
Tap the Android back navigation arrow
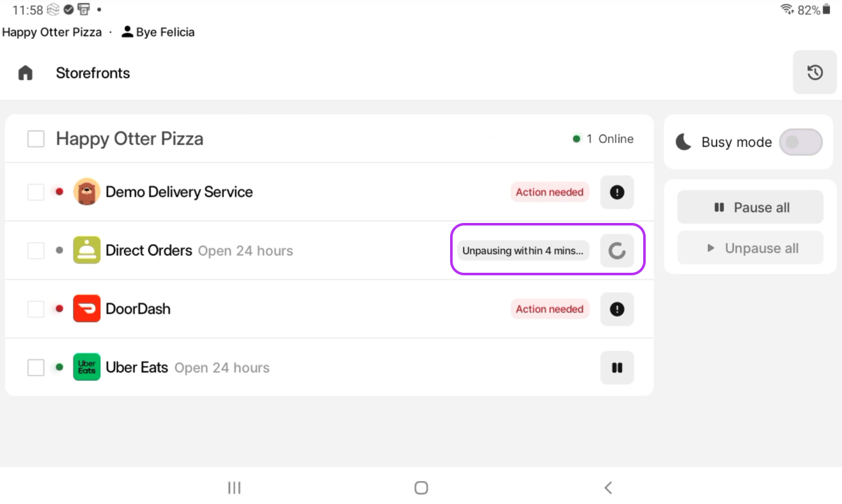click(x=608, y=488)
